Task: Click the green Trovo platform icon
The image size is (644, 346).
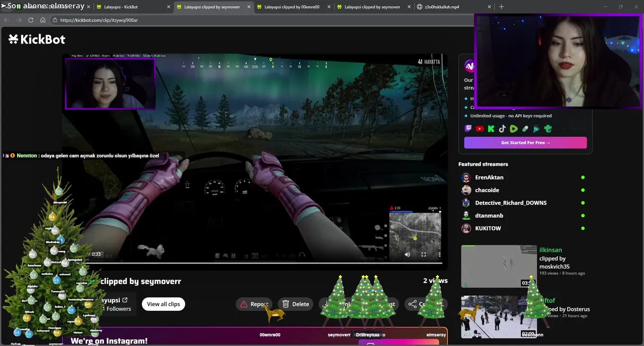Action: coord(548,129)
